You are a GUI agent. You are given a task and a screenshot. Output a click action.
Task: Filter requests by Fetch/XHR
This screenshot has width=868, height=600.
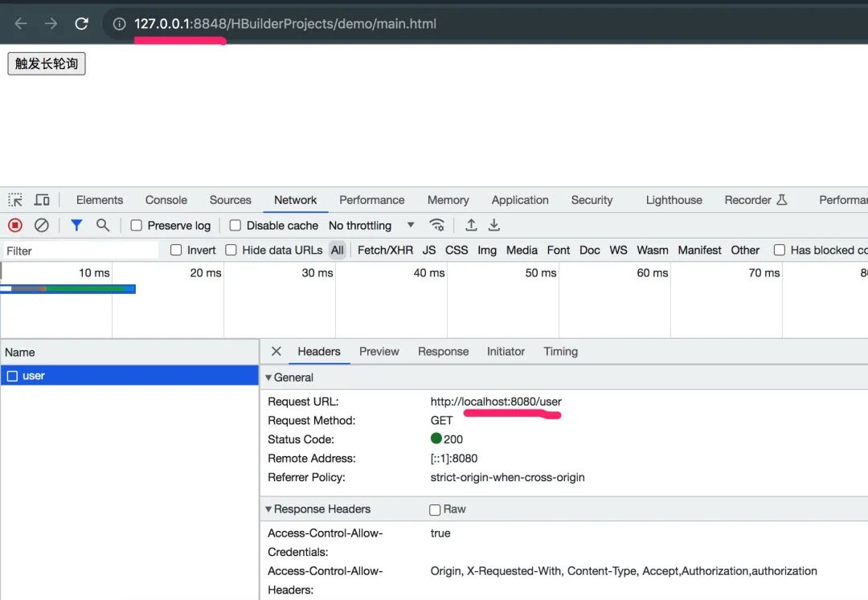[x=385, y=250]
